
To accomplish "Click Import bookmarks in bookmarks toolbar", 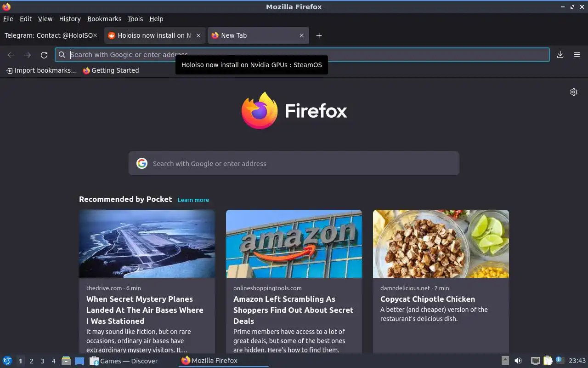I will coord(41,70).
